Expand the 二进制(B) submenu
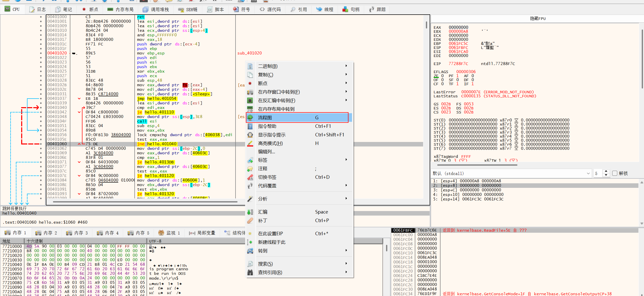Screen dimensions: 644x296 click(299, 66)
